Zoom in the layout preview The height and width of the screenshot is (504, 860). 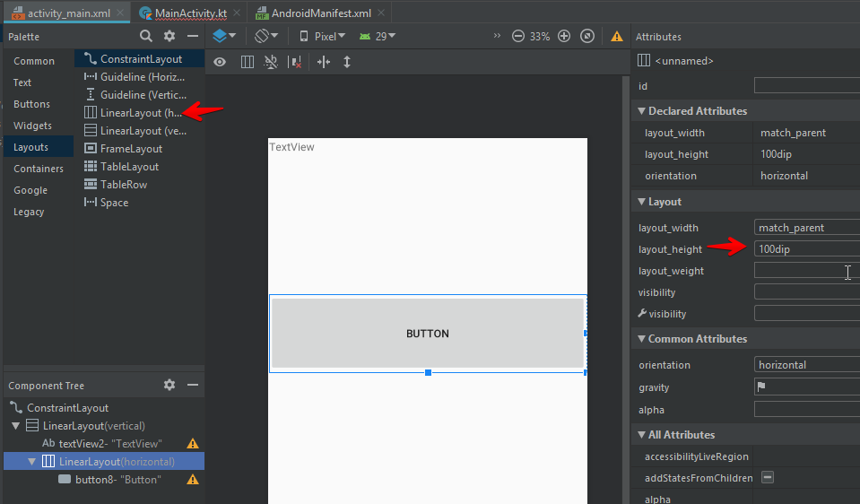[564, 37]
